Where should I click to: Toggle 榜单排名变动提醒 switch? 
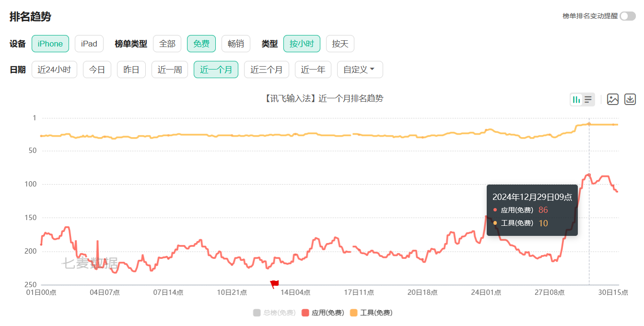click(628, 16)
